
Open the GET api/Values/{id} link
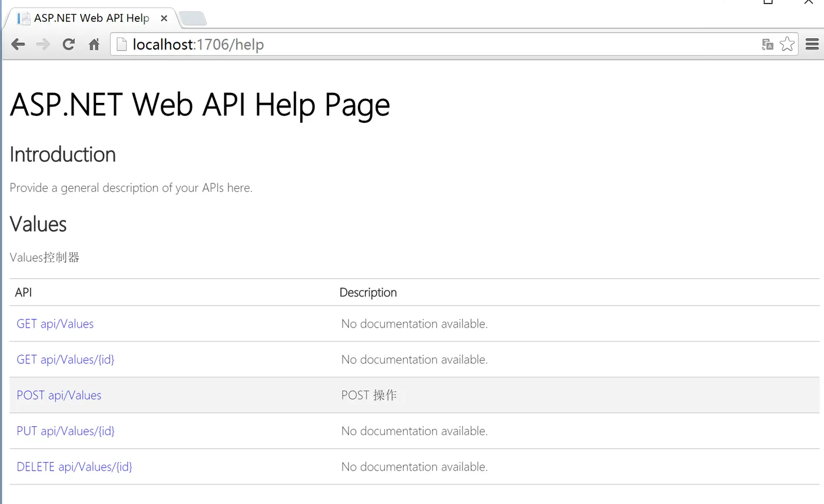(65, 359)
